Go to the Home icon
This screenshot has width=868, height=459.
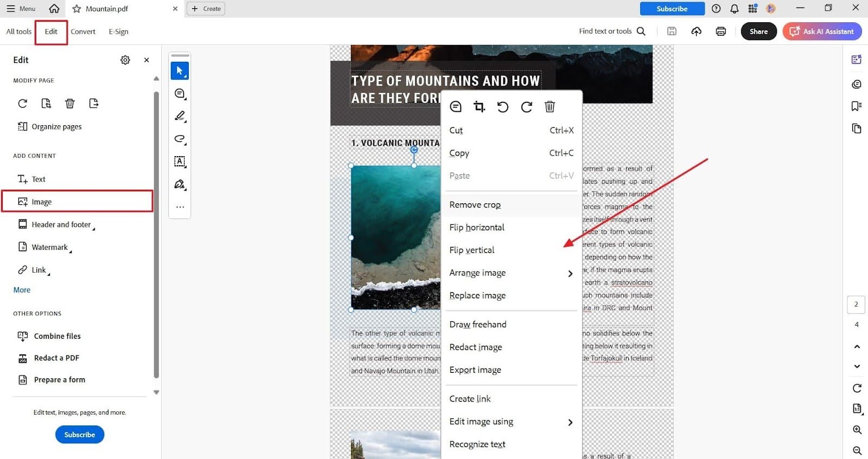(54, 9)
